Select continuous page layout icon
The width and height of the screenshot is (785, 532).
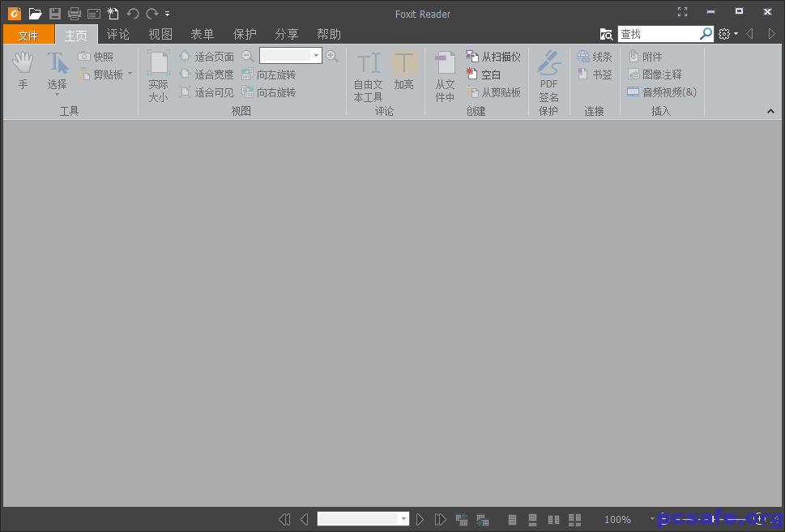533,520
